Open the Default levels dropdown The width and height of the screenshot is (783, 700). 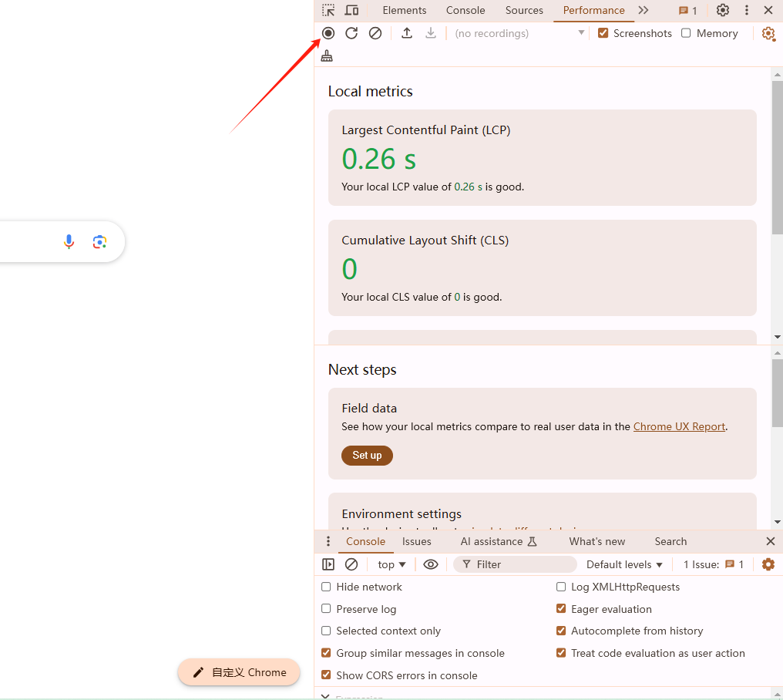click(x=624, y=564)
